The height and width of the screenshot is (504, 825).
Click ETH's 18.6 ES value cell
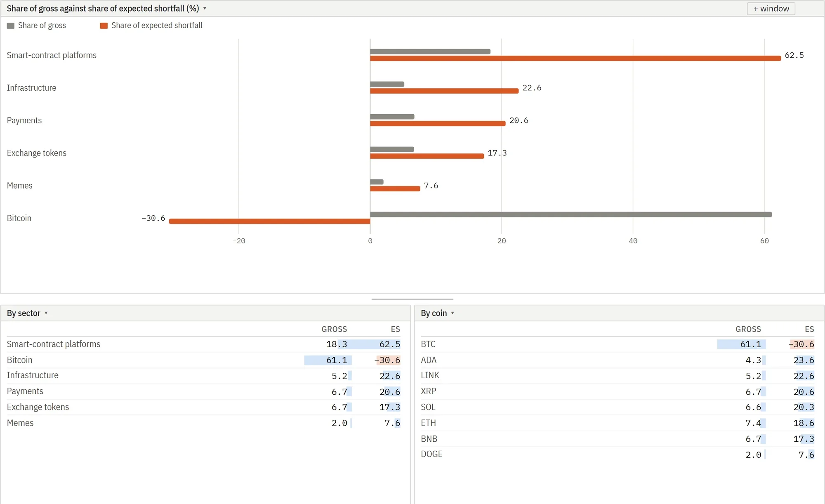(x=804, y=423)
